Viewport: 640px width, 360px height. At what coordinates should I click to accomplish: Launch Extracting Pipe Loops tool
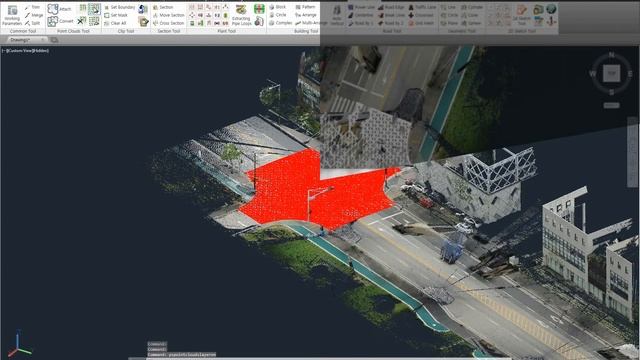[x=241, y=16]
